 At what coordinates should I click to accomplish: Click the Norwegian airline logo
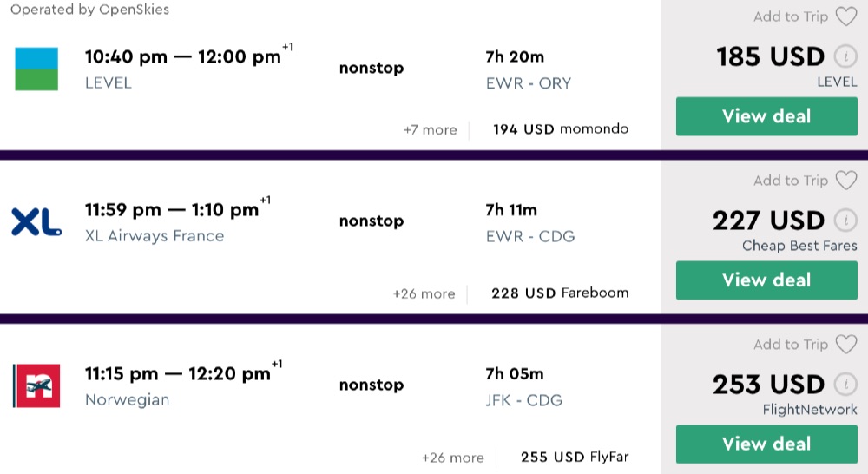(x=36, y=385)
